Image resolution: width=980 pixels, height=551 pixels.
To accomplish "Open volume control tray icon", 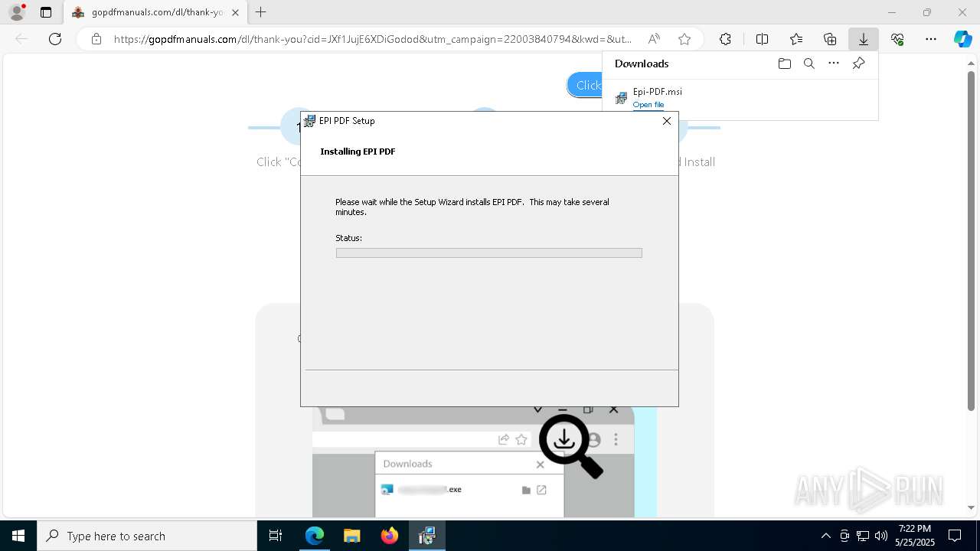I will pyautogui.click(x=881, y=536).
